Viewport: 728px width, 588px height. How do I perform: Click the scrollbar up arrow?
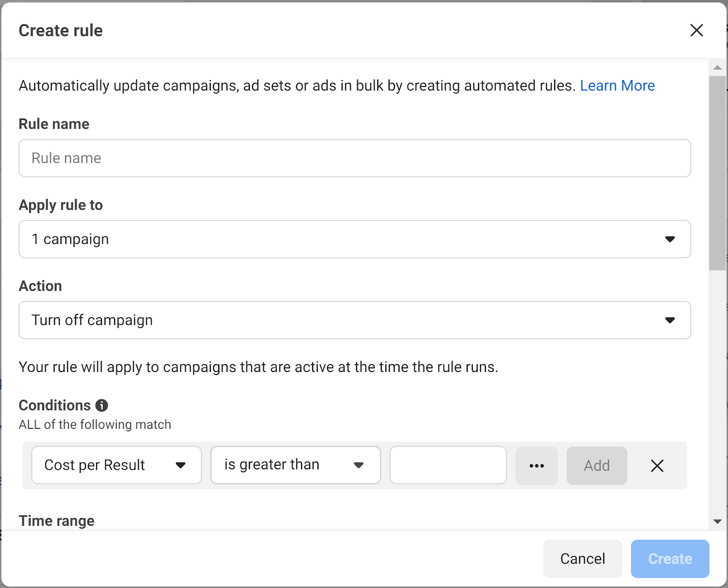718,67
